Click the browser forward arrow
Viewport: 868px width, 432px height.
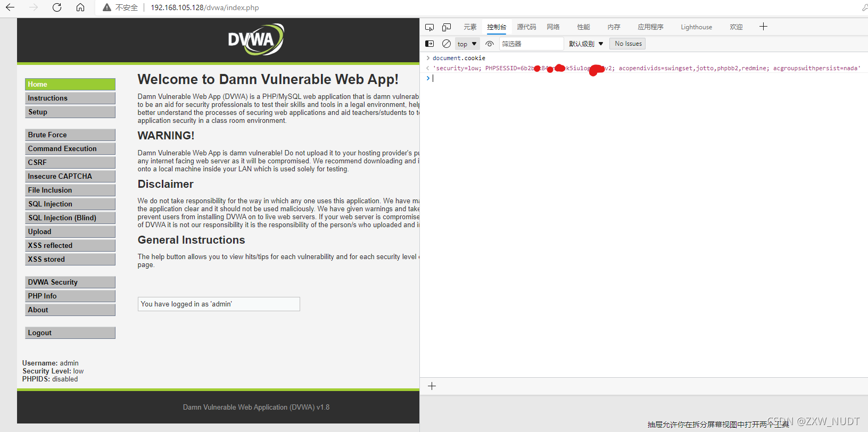[x=34, y=7]
